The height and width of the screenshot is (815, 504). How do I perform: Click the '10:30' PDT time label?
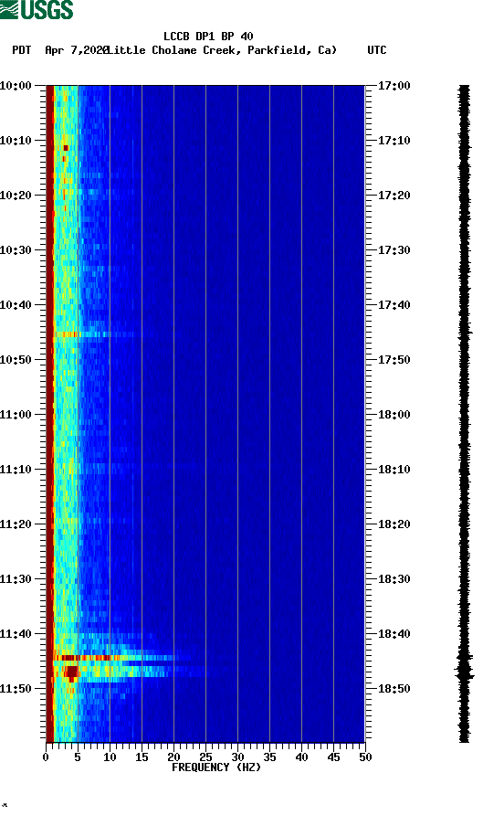(16, 250)
